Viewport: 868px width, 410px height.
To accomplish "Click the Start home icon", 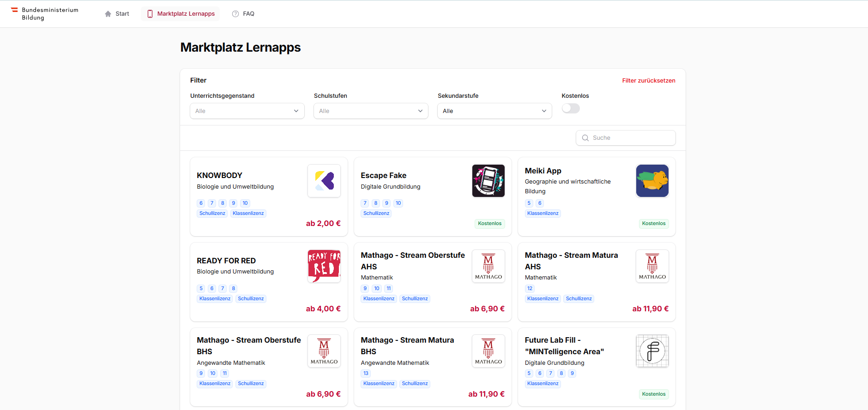I will pos(108,14).
